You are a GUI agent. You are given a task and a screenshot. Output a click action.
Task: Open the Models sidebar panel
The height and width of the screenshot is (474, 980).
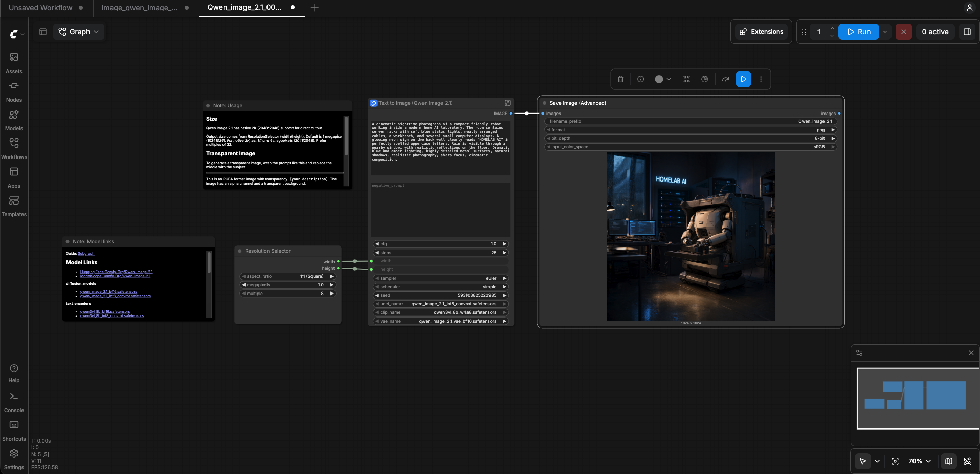14,120
